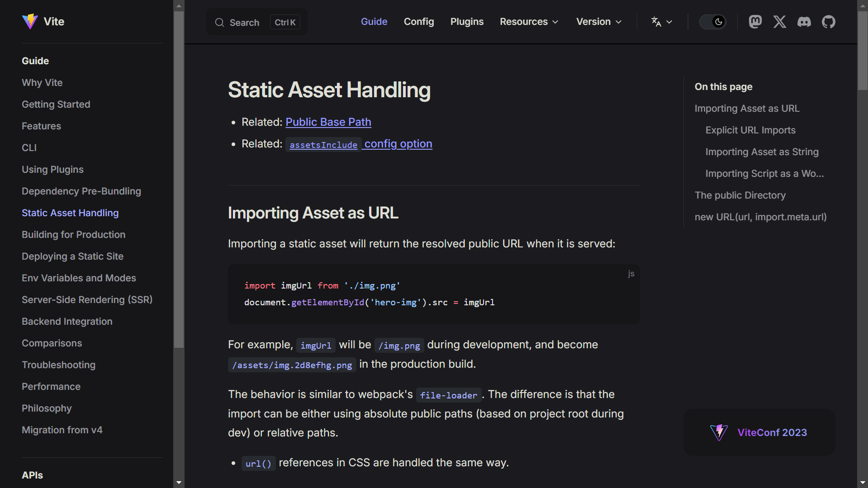This screenshot has height=488, width=868.
Task: Go to the Config nav item
Action: coord(418,22)
